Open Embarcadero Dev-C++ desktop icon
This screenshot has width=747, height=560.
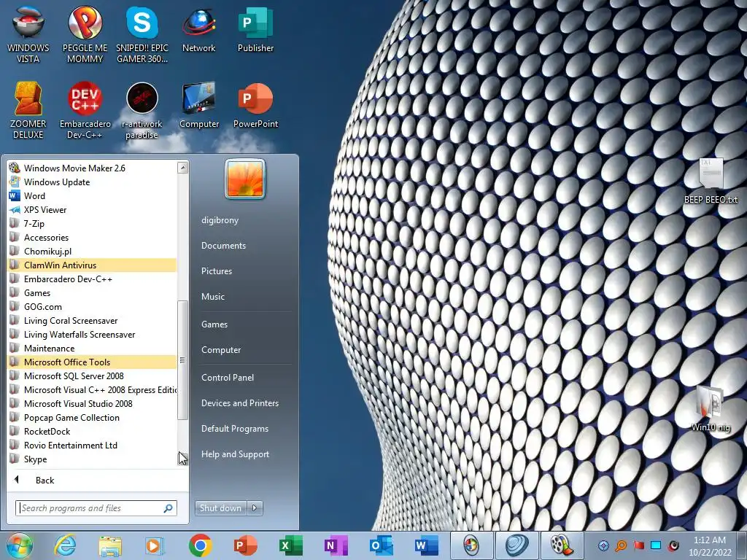pyautogui.click(x=85, y=111)
